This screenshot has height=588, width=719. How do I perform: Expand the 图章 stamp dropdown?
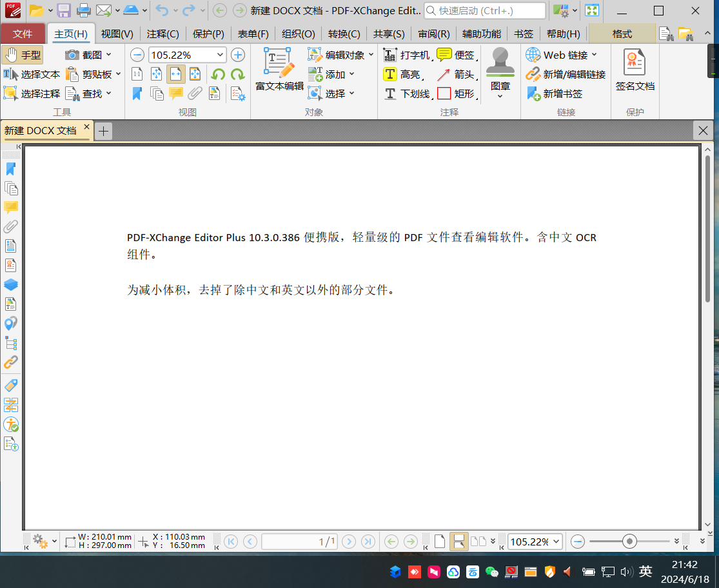500,96
